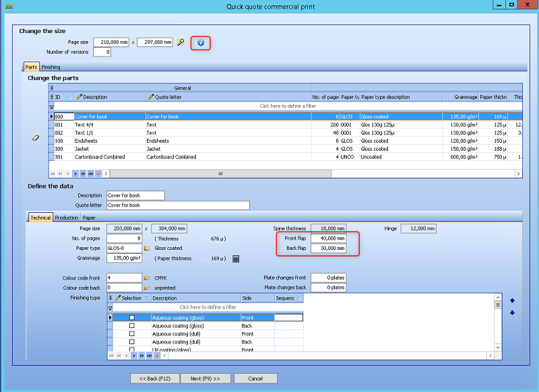The width and height of the screenshot is (539, 392).
Task: Click the filter row icon in finishing grid
Action: [110, 308]
